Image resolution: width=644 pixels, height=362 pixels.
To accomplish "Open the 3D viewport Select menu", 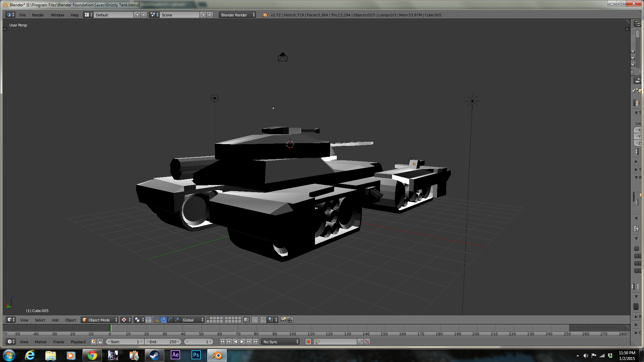I will click(x=40, y=320).
